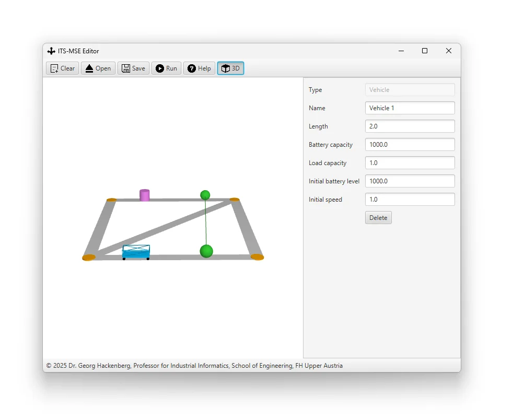
Task: Select the top-left orange intersection node
Action: click(x=112, y=200)
